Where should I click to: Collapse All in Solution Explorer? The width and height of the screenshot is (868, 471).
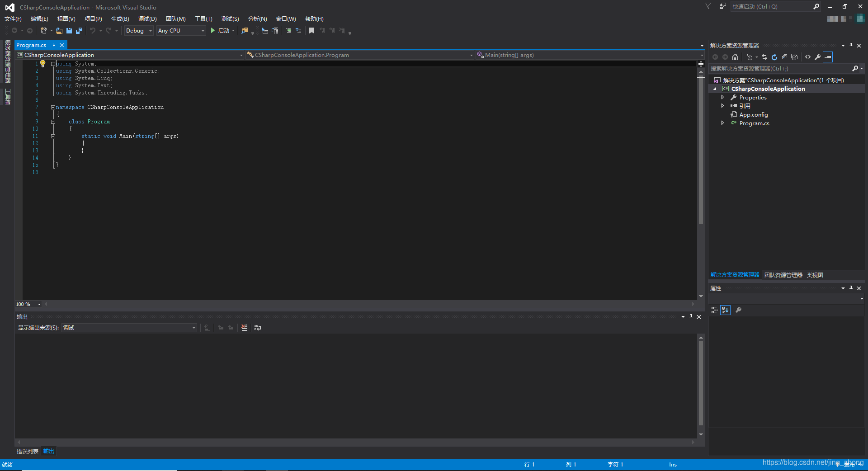point(784,57)
